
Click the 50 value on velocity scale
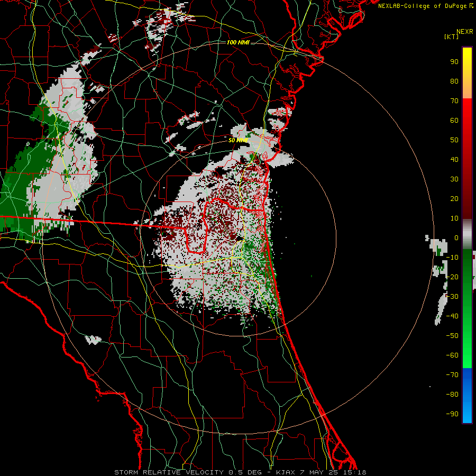[x=454, y=140]
